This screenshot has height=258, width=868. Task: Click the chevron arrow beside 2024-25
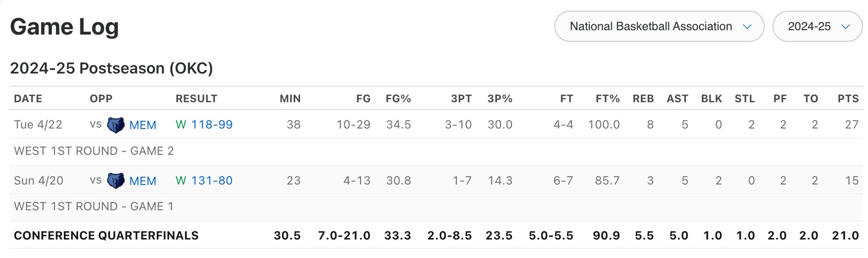846,27
